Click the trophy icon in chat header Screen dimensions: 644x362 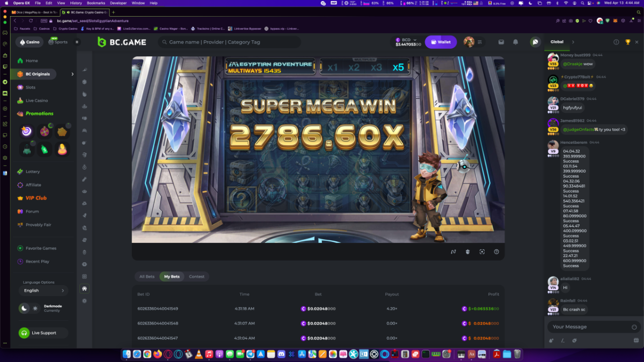pyautogui.click(x=627, y=42)
